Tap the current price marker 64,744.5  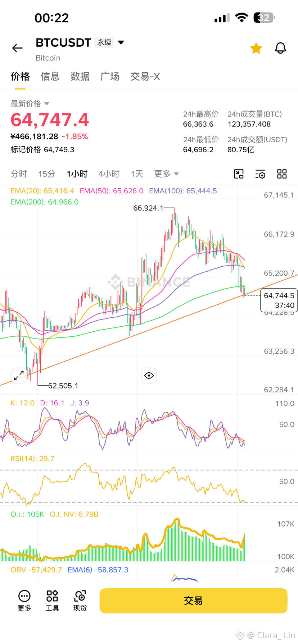click(279, 300)
